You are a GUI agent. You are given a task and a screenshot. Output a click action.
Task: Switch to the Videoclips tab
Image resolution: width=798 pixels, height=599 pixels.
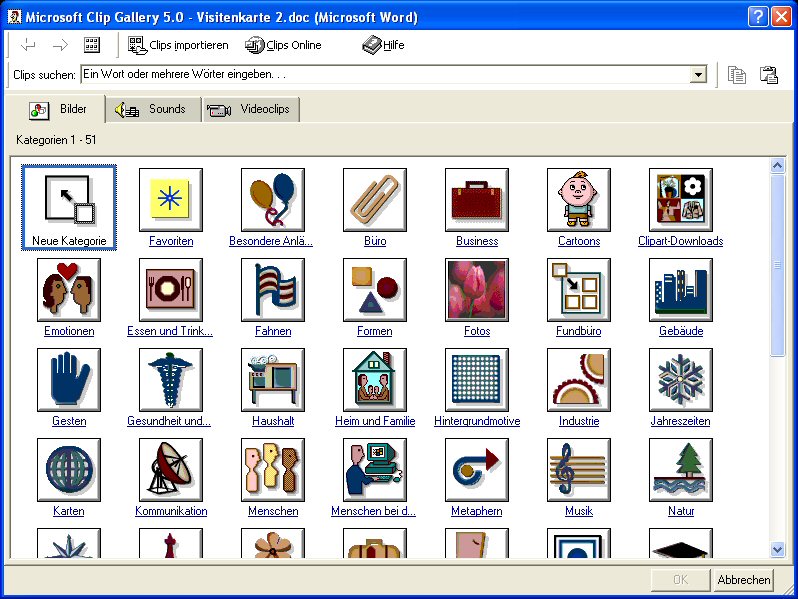coord(251,109)
